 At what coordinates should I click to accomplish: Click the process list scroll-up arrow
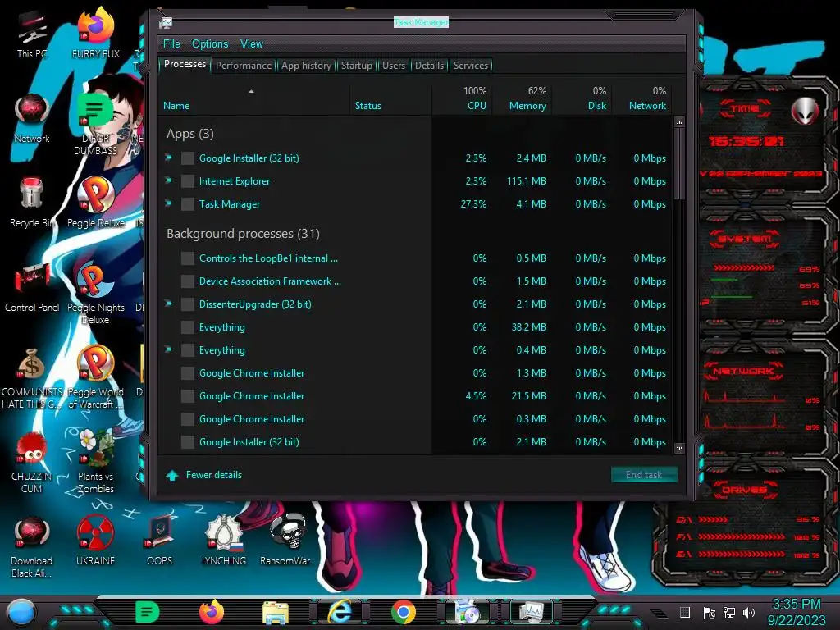click(x=679, y=123)
